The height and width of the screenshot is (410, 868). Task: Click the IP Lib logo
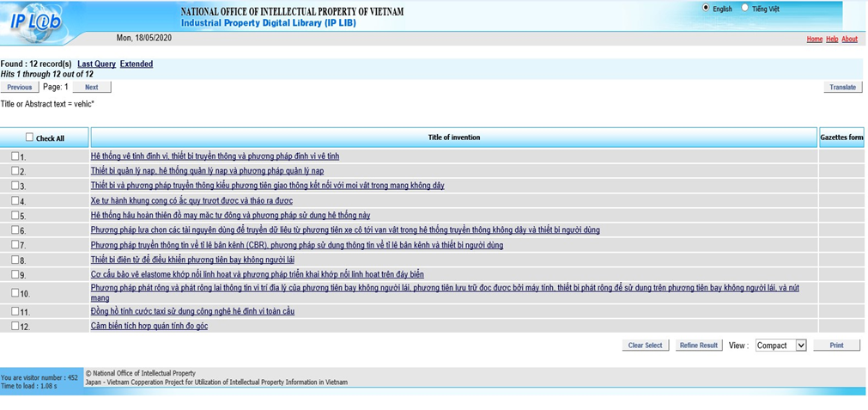coord(35,22)
